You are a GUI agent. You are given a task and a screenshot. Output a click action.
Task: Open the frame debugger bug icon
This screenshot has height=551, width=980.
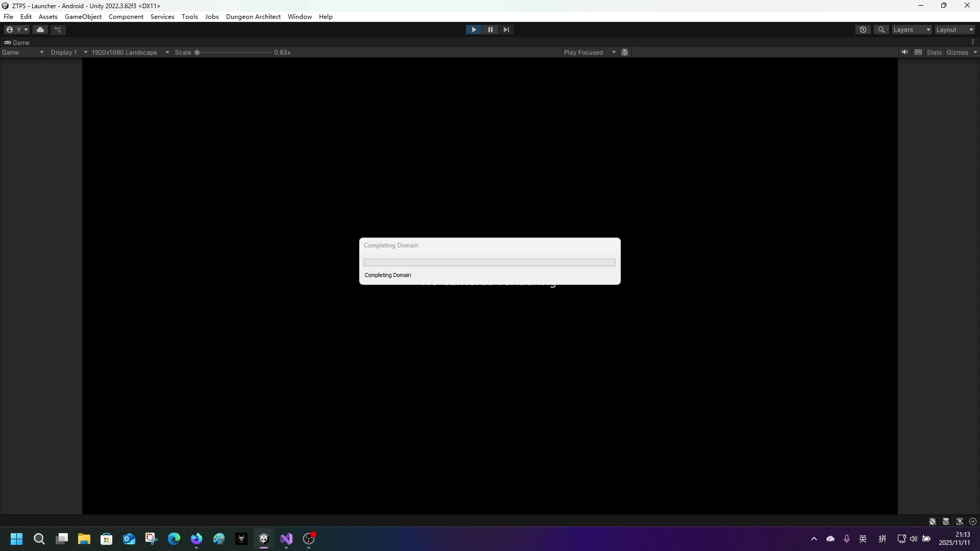click(x=625, y=53)
